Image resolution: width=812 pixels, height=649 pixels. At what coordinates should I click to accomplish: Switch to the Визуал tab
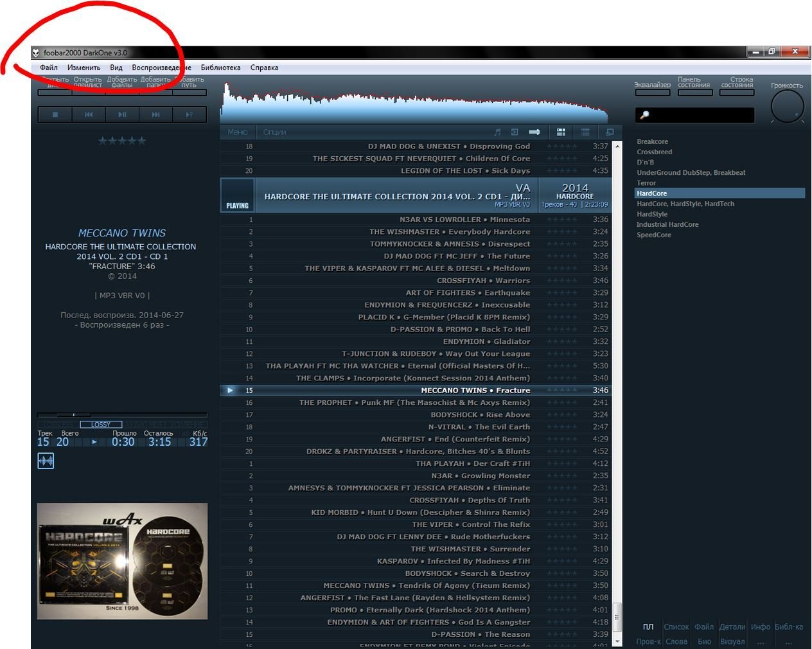pos(732,641)
